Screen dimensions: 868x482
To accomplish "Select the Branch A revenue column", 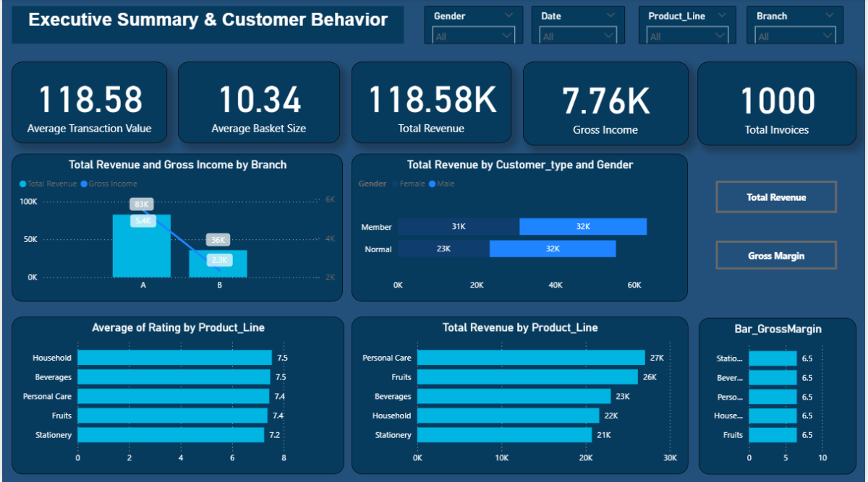I will coord(142,253).
